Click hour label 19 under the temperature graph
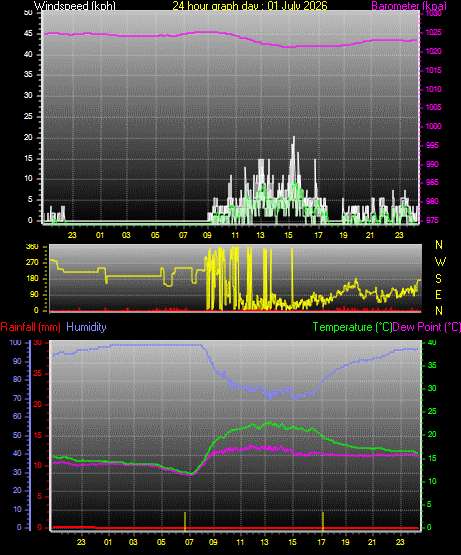Image resolution: width=461 pixels, height=555 pixels. [x=345, y=542]
